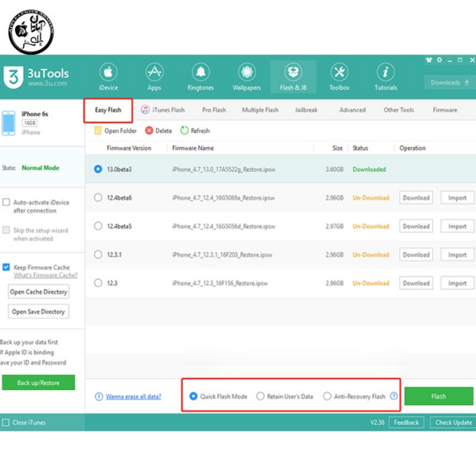Open Tutorials section

pos(386,78)
